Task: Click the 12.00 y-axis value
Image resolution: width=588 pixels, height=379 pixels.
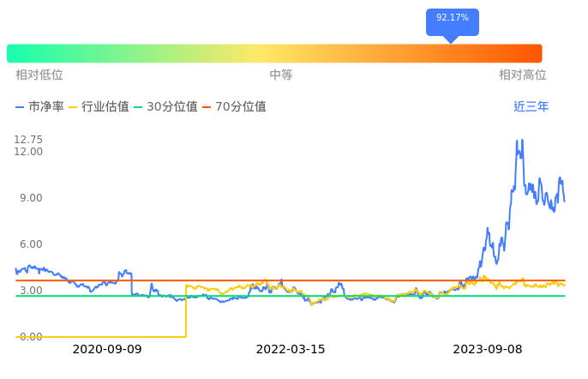Action: pos(28,152)
